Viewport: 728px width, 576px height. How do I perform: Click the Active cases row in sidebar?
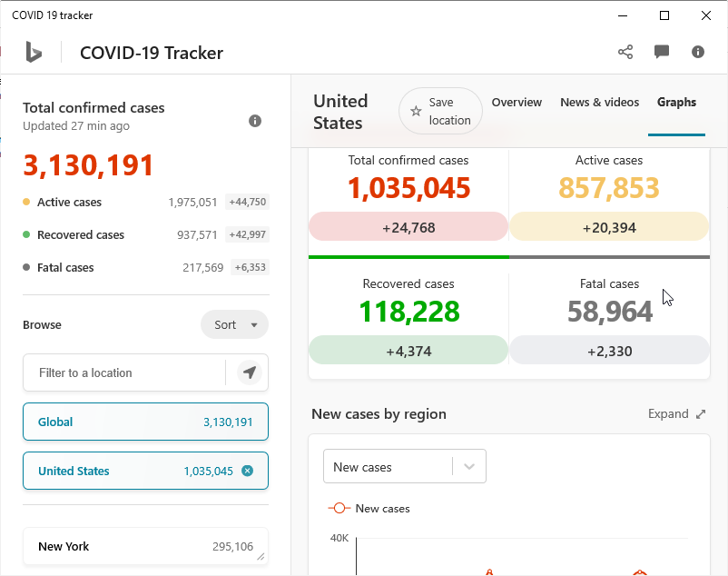point(146,202)
